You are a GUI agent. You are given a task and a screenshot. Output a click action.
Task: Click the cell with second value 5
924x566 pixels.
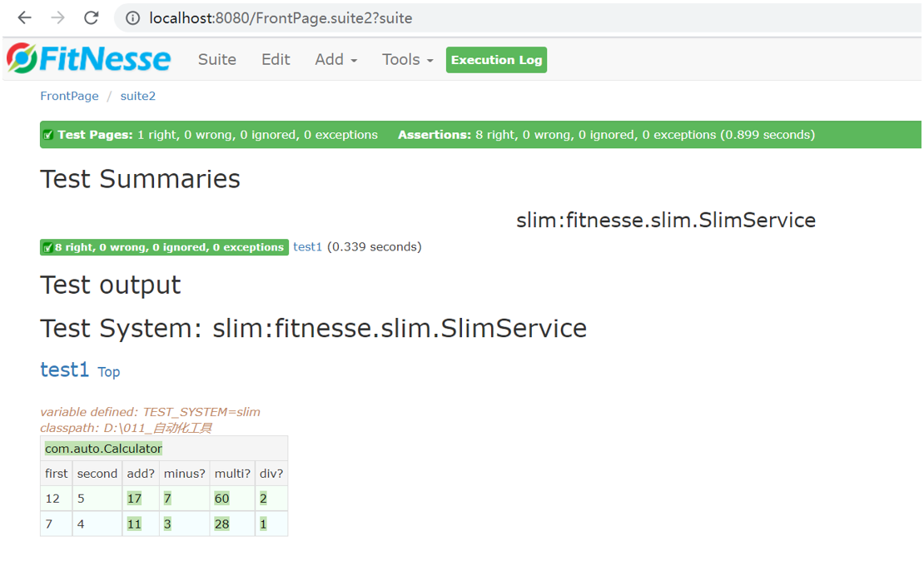(97, 499)
